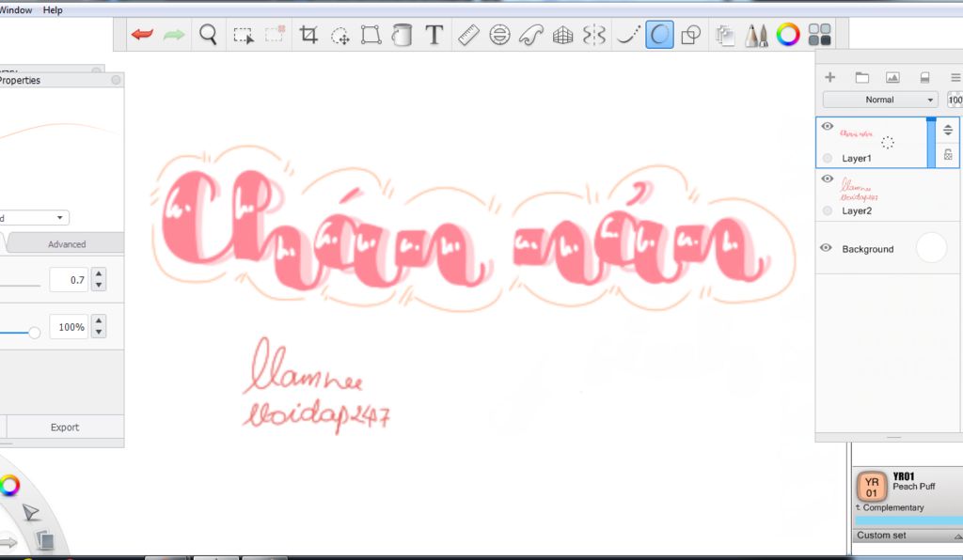The image size is (963, 560).
Task: Select the YR01 Peach Puff swatch
Action: (872, 487)
